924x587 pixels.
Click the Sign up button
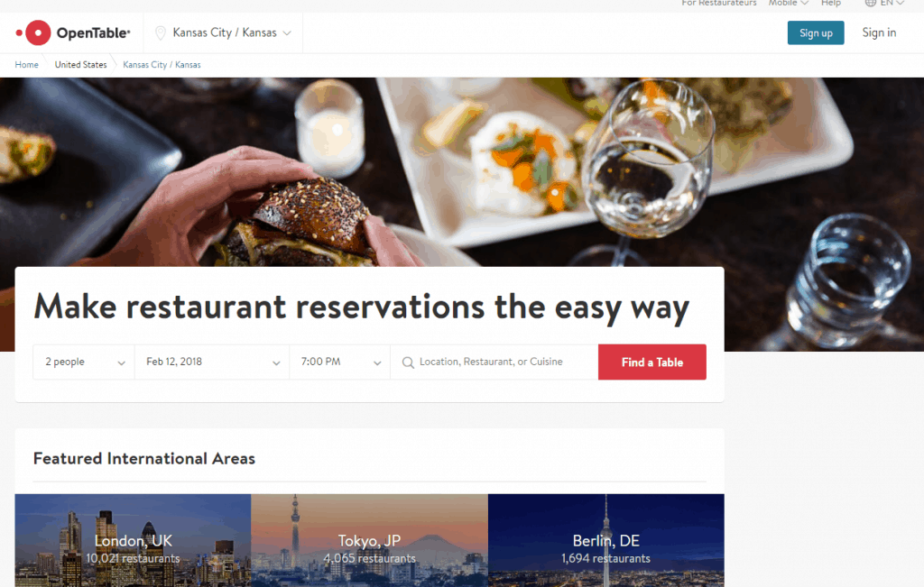click(x=816, y=33)
